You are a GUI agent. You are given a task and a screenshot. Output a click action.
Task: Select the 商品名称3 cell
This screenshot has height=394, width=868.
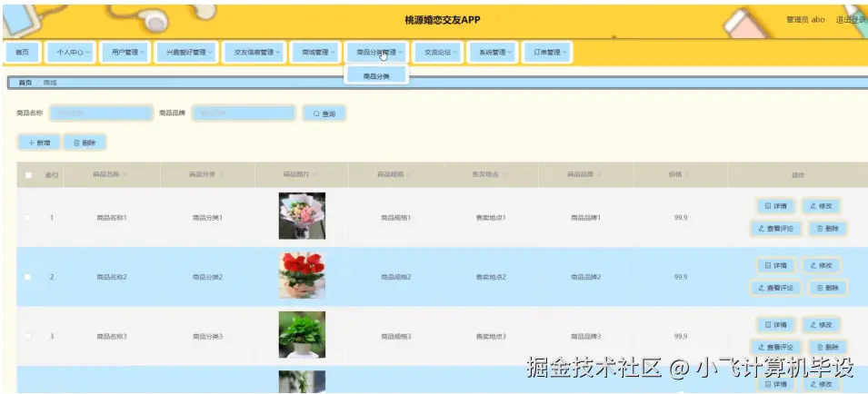pyautogui.click(x=112, y=336)
